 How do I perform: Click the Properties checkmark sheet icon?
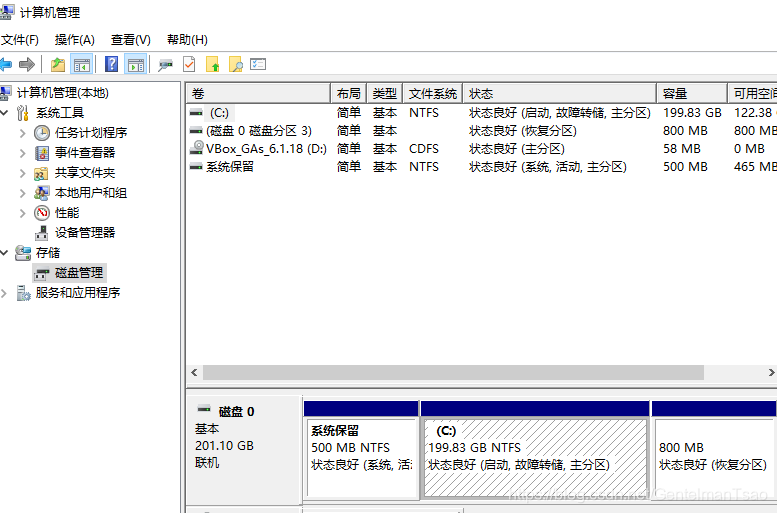click(189, 64)
